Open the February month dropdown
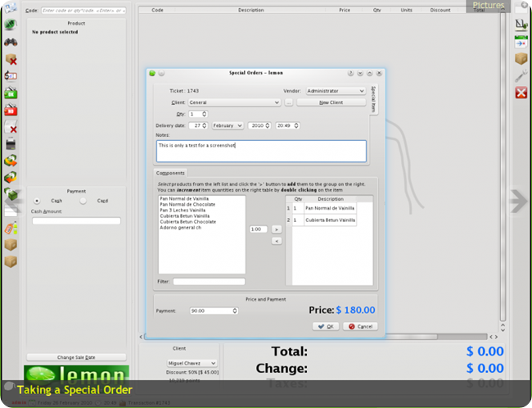532x408 pixels. 228,125
